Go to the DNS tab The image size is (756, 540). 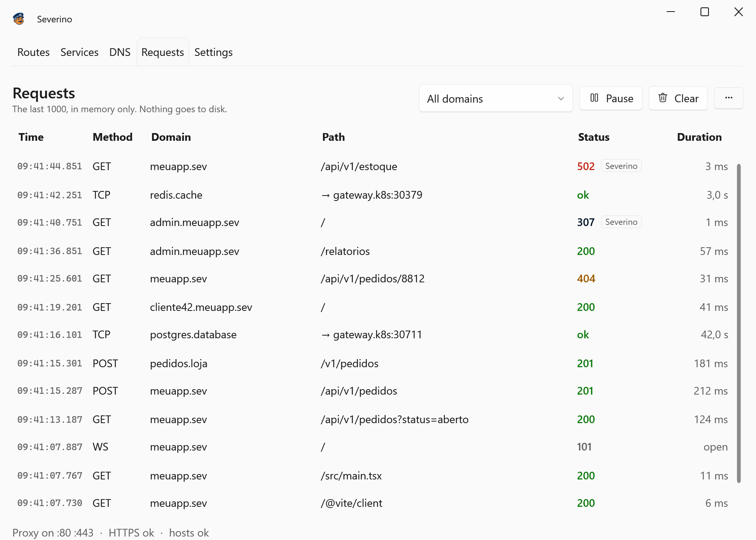(120, 52)
